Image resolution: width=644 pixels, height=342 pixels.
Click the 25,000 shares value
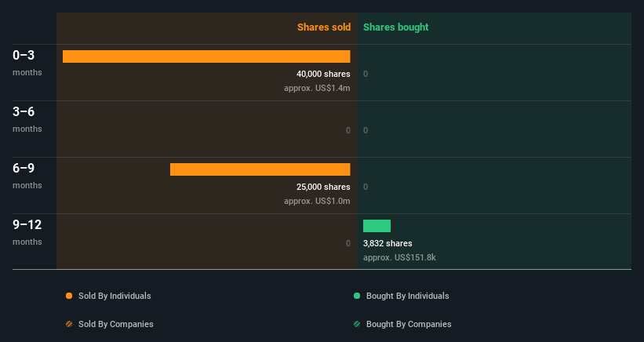point(323,187)
